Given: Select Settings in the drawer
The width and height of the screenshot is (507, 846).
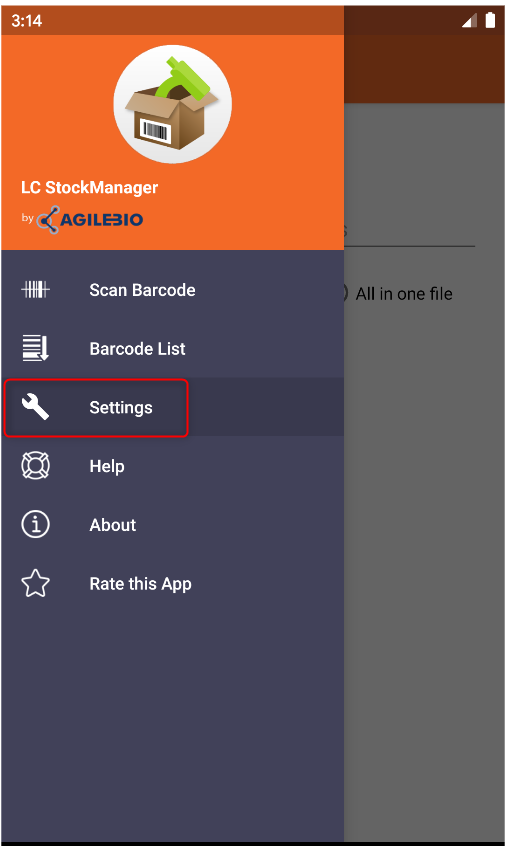Looking at the screenshot, I should tap(173, 407).
